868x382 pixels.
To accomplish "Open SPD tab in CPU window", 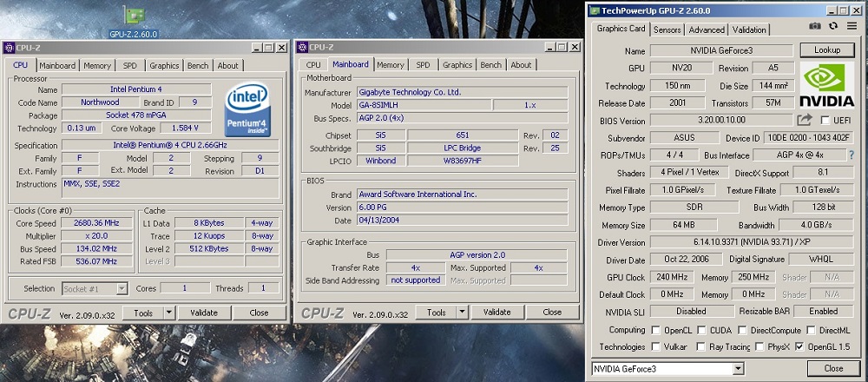I will click(x=130, y=65).
